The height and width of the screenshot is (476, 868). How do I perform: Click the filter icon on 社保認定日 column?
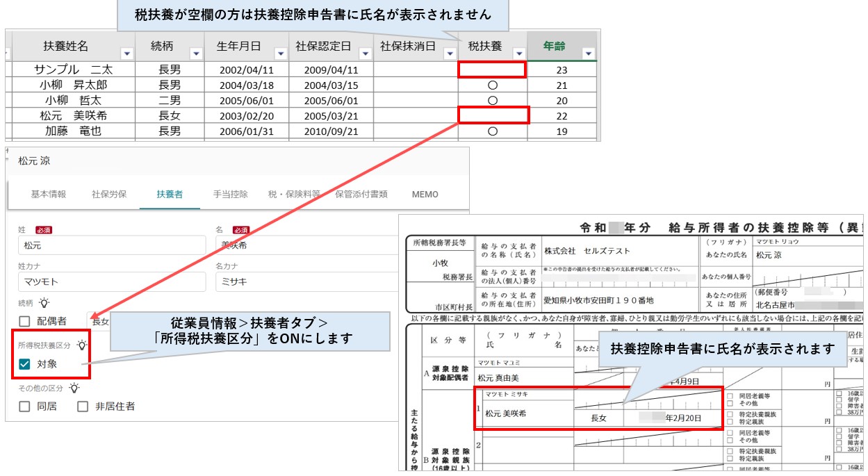point(365,54)
